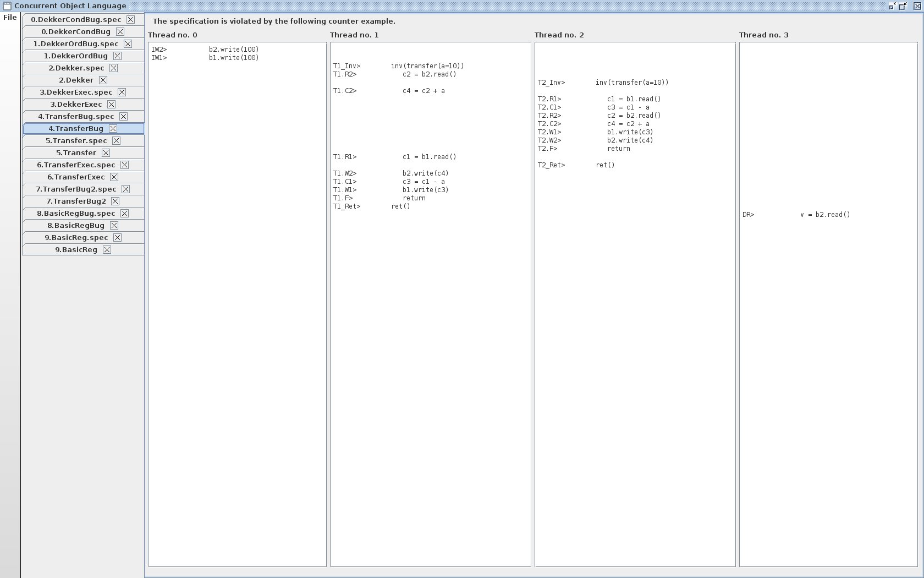
Task: Switch to the 0.DekkerCondBug tab
Action: pyautogui.click(x=83, y=31)
